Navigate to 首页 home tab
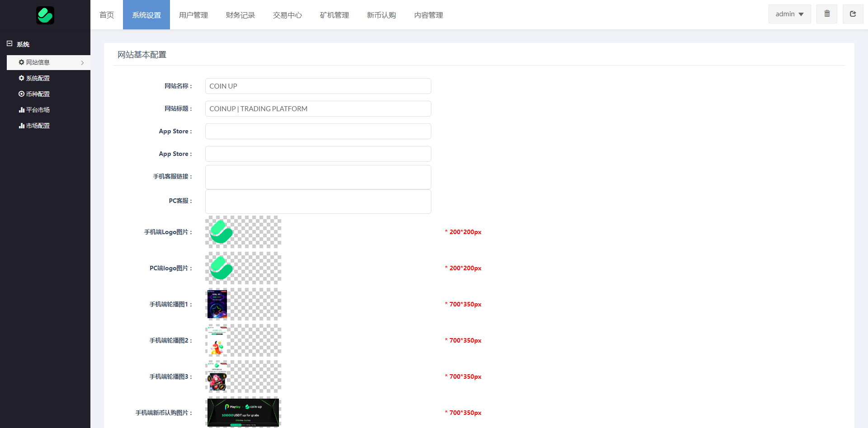868x428 pixels. click(107, 15)
